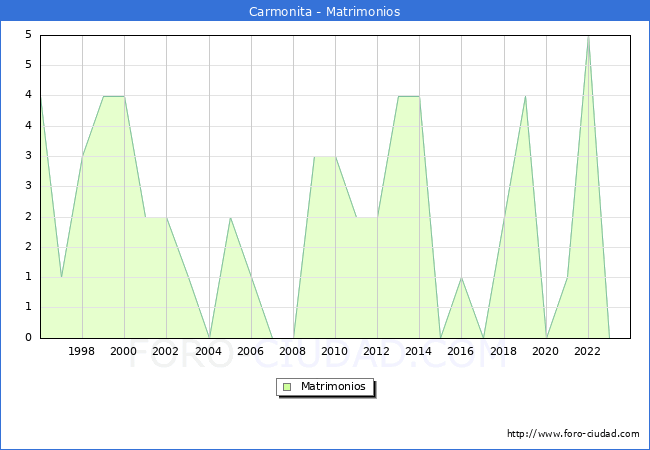Screen dimensions: 650x450
Task: Click the 2022 peak data point
Action: (x=588, y=37)
